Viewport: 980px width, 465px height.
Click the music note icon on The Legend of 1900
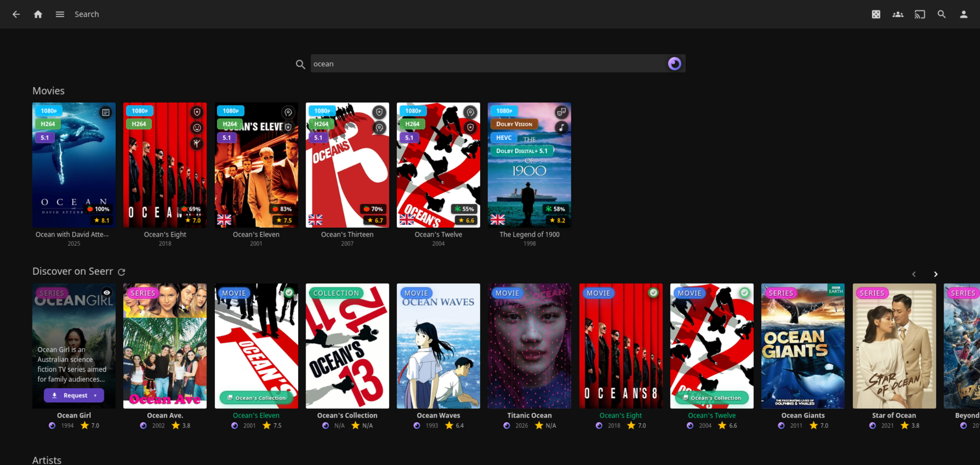click(561, 128)
